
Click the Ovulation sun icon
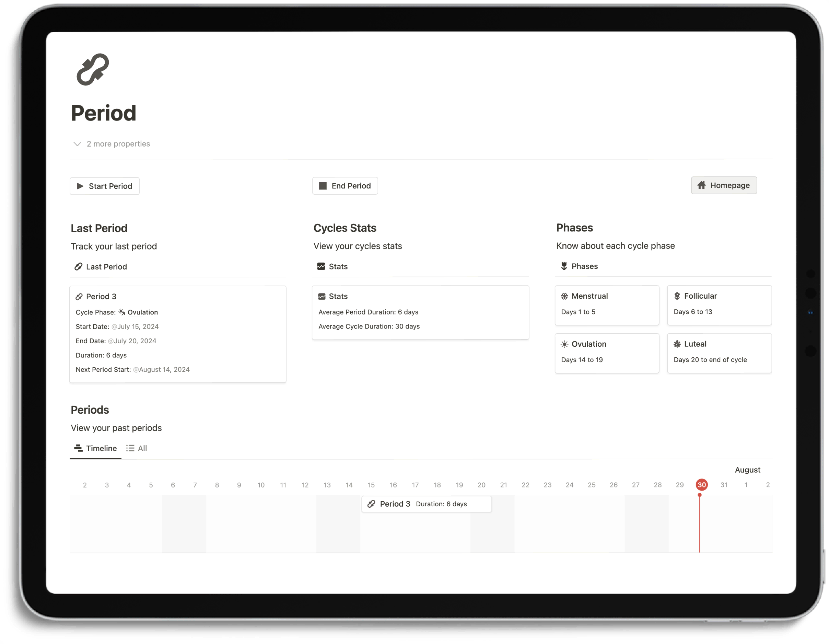pos(564,344)
